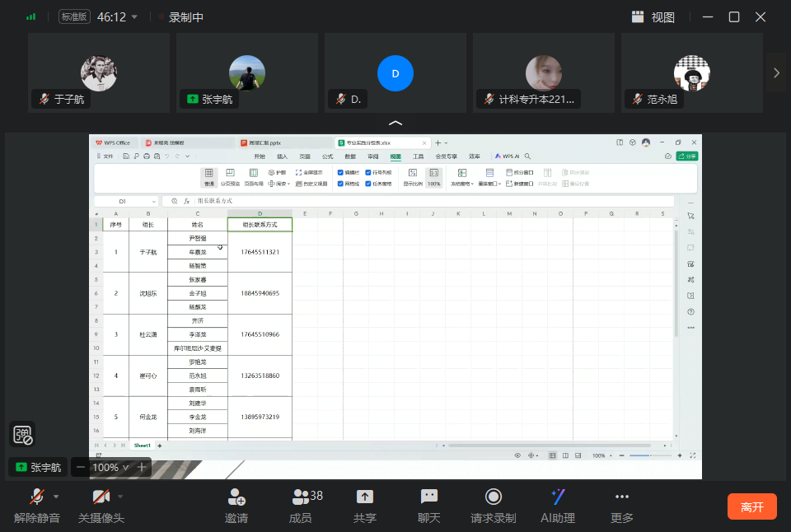
Task: Open the AI助理 assistant
Action: (x=558, y=497)
